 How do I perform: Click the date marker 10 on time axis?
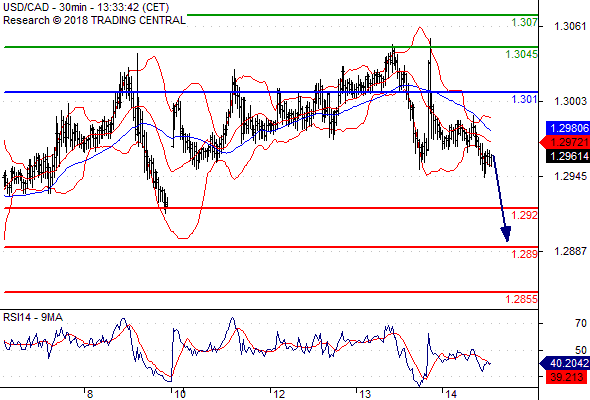(181, 394)
